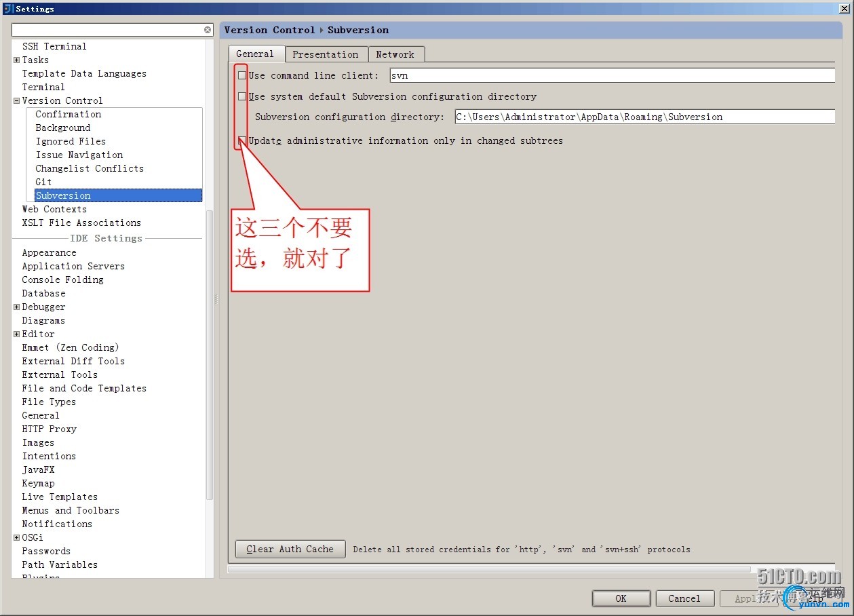Open Issue Navigation settings
The height and width of the screenshot is (616, 854).
(79, 155)
